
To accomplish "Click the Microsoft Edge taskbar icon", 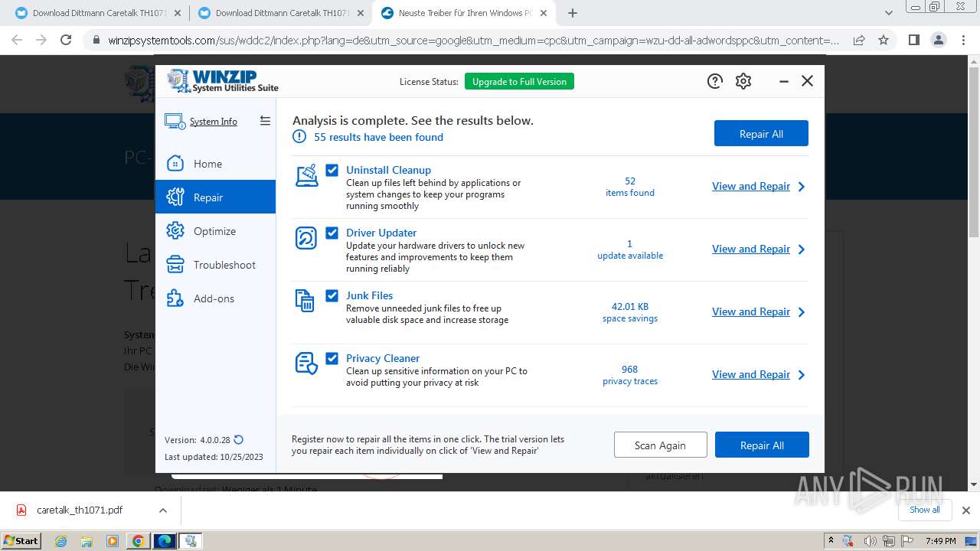I will pyautogui.click(x=165, y=541).
